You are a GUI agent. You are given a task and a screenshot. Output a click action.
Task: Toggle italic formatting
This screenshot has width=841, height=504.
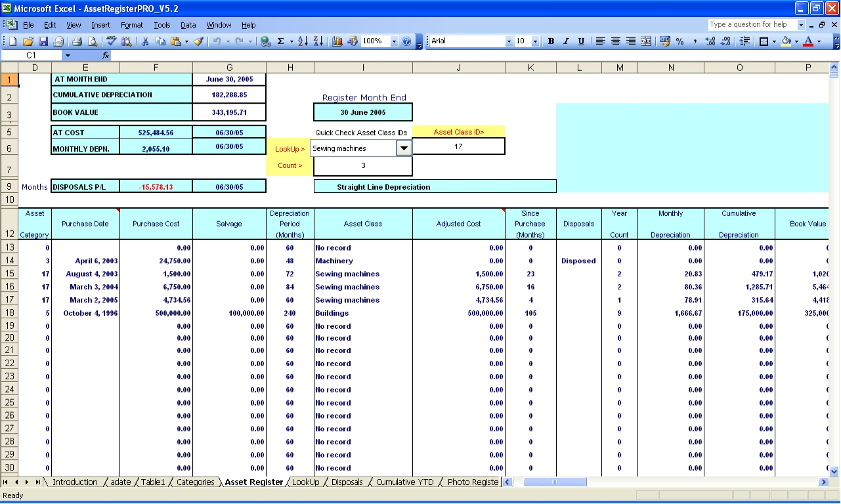click(x=566, y=41)
